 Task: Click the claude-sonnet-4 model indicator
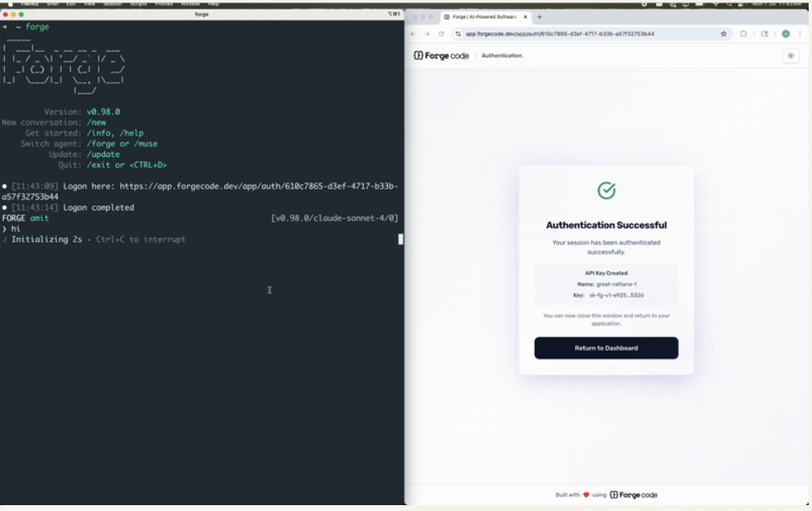click(x=335, y=218)
